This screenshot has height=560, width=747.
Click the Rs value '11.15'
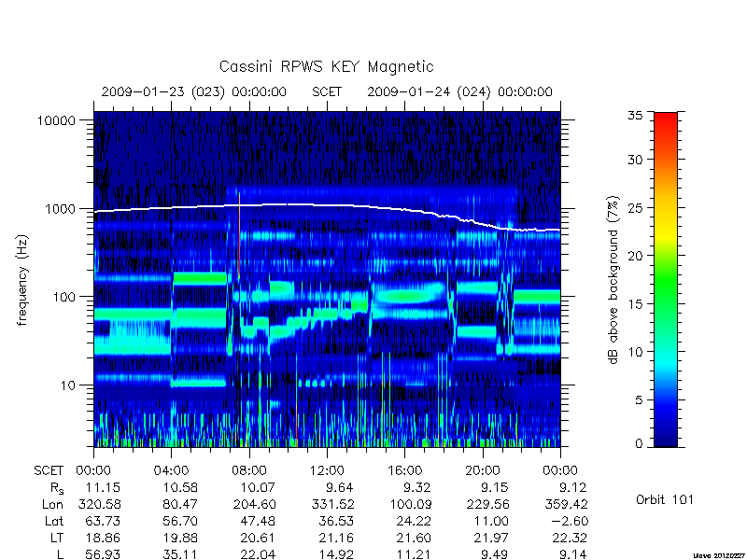pos(103,487)
